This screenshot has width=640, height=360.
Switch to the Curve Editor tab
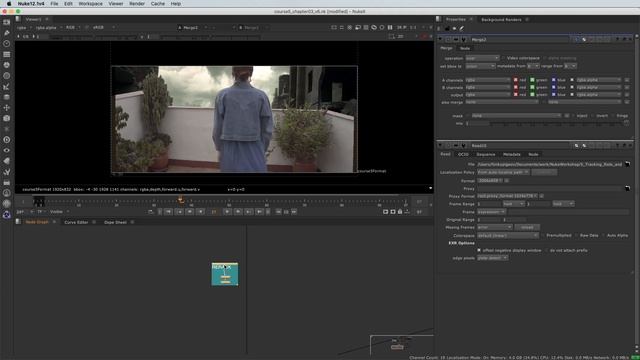tap(76, 222)
